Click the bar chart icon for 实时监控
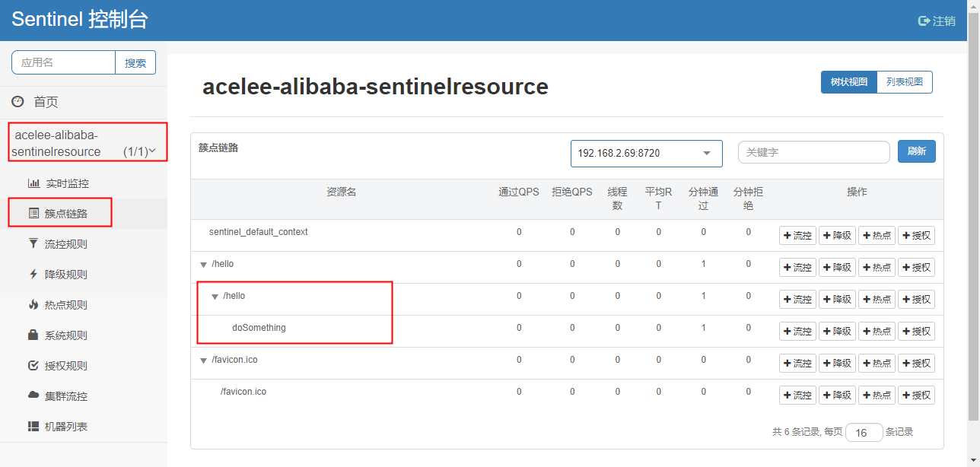Viewport: 980px width, 467px height. tap(33, 183)
